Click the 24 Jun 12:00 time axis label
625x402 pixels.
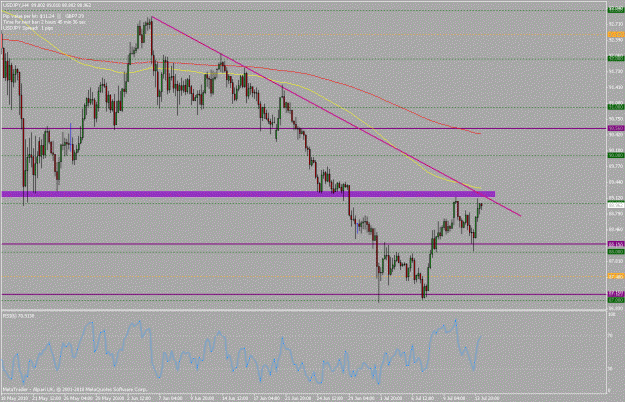coord(329,398)
